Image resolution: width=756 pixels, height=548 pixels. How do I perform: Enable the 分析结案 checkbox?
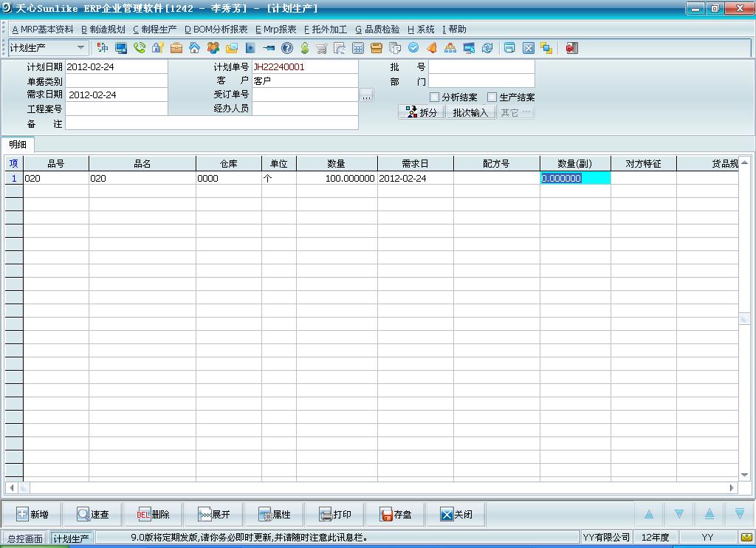click(435, 97)
